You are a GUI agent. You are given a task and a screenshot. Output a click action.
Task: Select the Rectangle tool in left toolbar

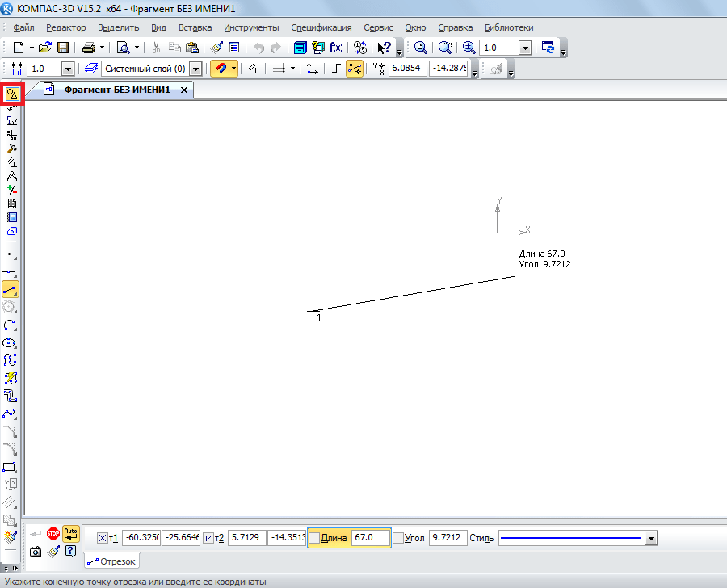(11, 467)
